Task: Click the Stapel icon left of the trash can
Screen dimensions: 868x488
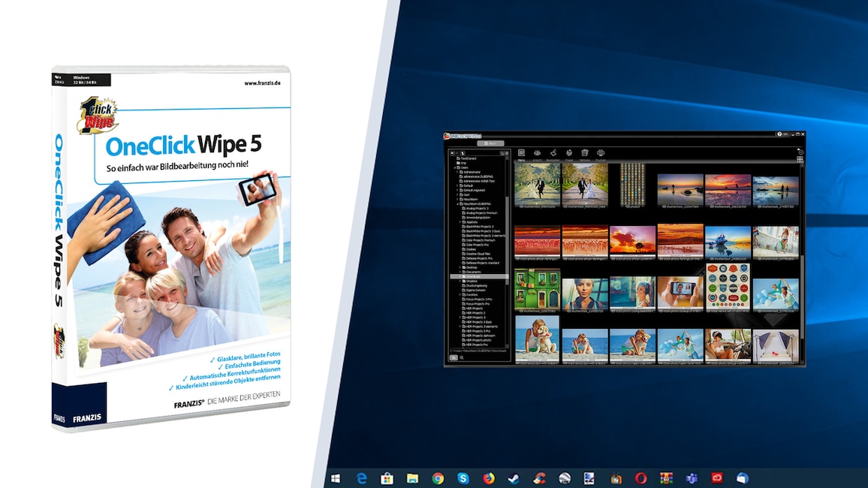Action: [x=569, y=152]
